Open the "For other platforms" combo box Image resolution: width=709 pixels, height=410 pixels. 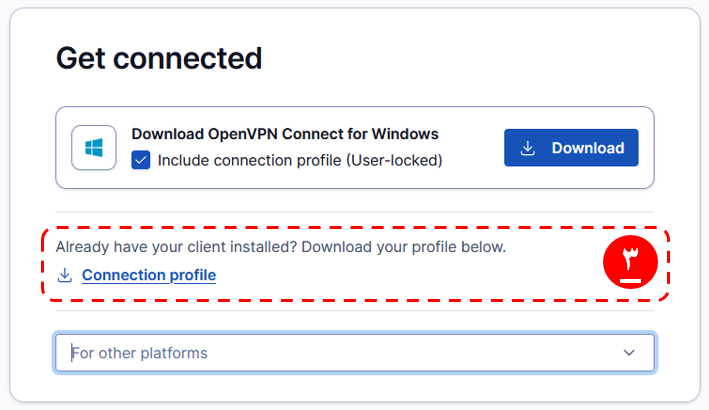[x=355, y=353]
